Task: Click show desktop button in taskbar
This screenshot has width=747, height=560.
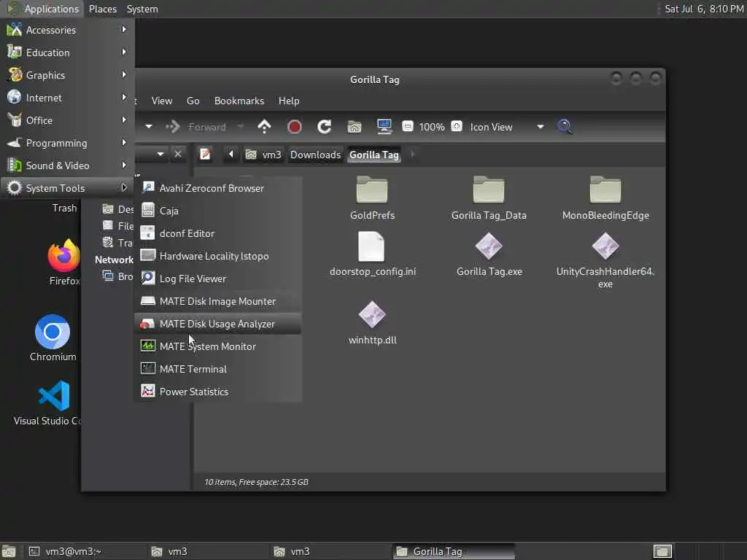Action: [x=9, y=551]
